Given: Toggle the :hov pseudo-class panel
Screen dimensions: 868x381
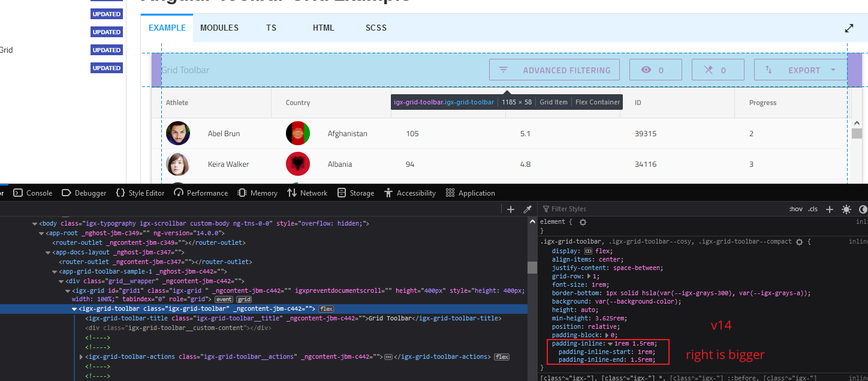Looking at the screenshot, I should 795,209.
